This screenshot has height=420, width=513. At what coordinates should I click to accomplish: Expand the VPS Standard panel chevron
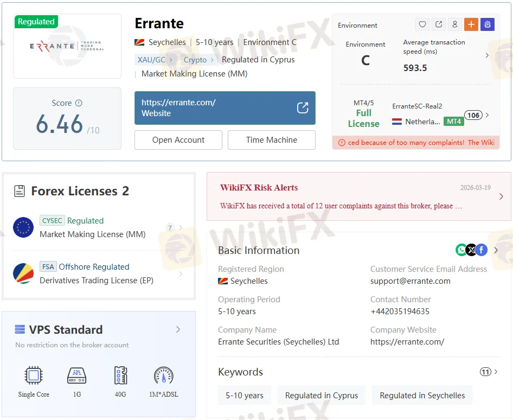pyautogui.click(x=178, y=329)
